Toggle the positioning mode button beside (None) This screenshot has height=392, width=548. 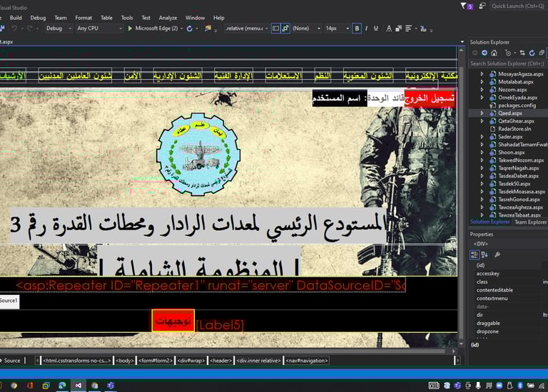(285, 29)
